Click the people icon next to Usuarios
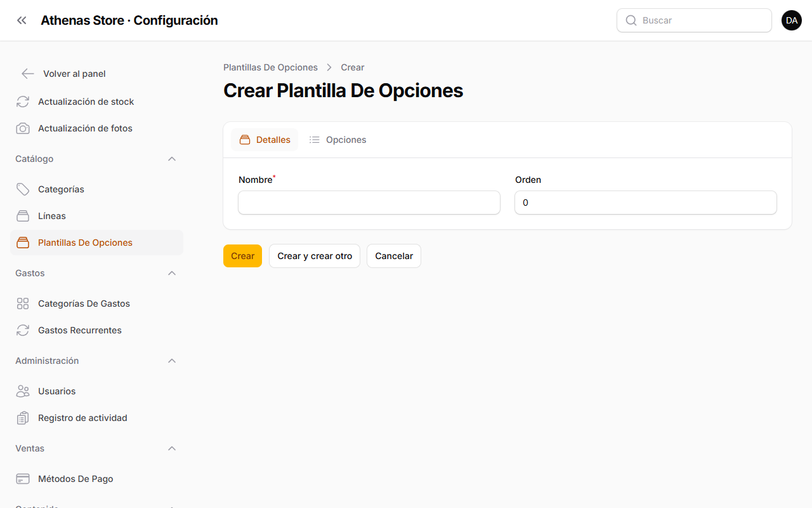 (x=23, y=391)
